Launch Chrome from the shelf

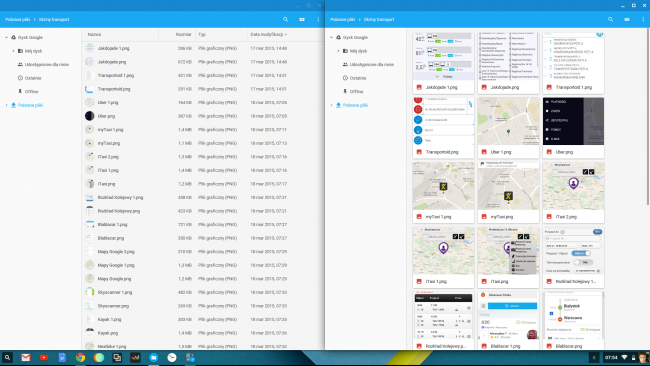coord(80,357)
